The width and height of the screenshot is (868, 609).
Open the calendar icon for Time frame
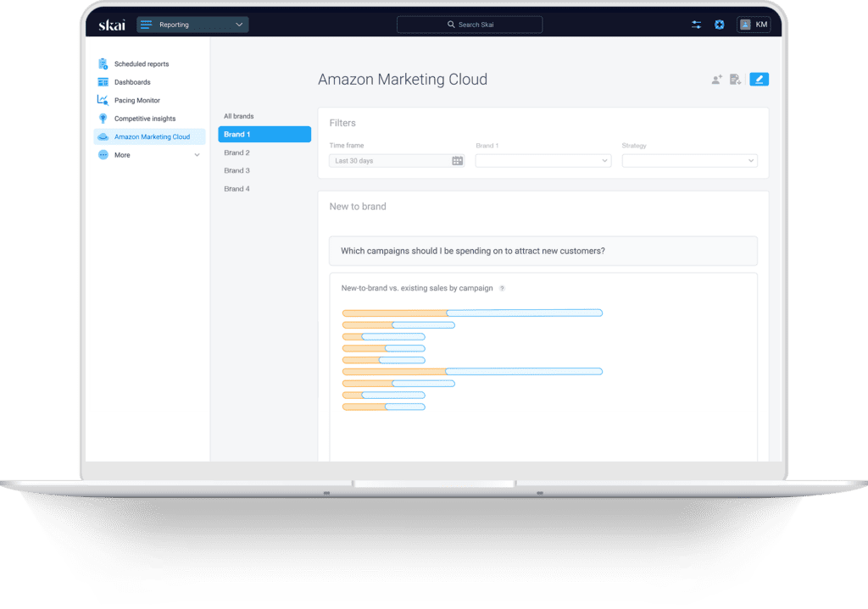pos(456,160)
